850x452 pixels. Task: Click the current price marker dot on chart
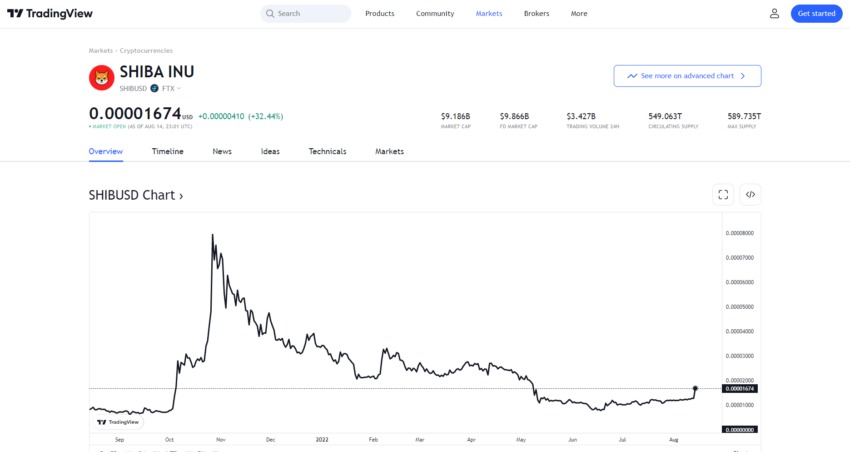[696, 388]
